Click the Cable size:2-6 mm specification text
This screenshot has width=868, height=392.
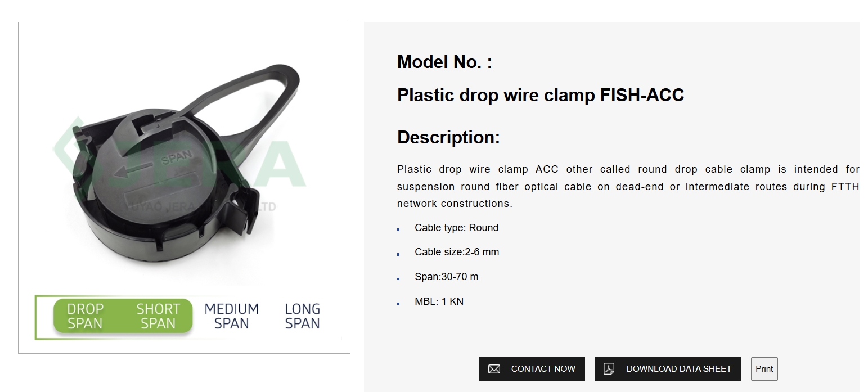[x=457, y=252]
